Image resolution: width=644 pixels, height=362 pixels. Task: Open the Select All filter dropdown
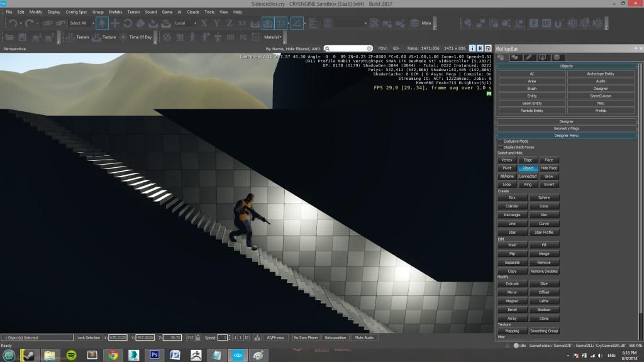tap(82, 23)
